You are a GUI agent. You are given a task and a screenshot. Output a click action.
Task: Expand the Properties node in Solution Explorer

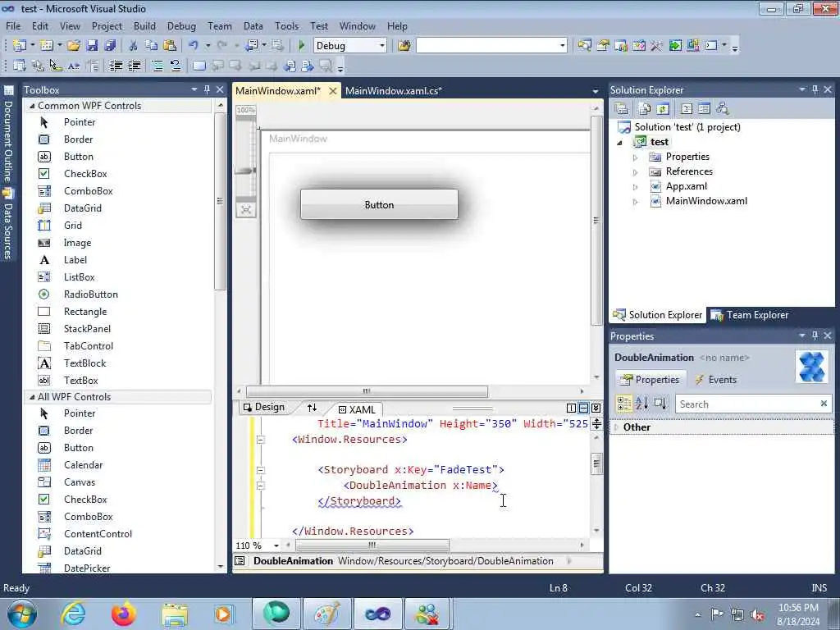click(x=636, y=157)
